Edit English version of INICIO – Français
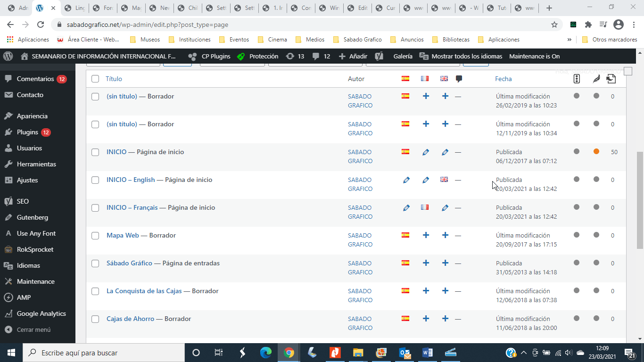644x362 pixels. click(445, 207)
